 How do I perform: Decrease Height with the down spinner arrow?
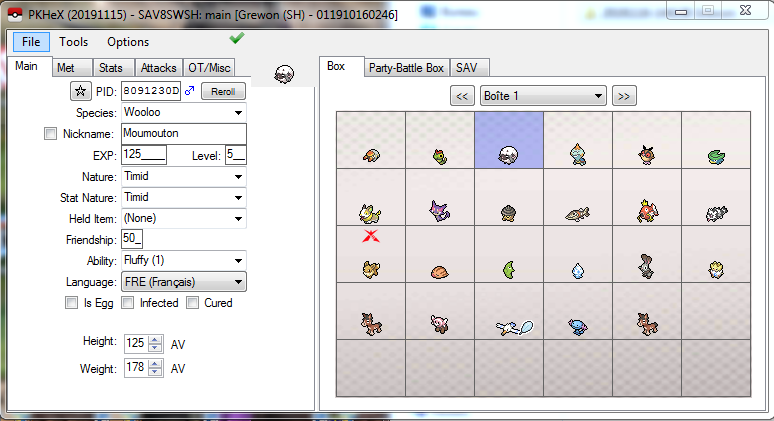(x=155, y=347)
